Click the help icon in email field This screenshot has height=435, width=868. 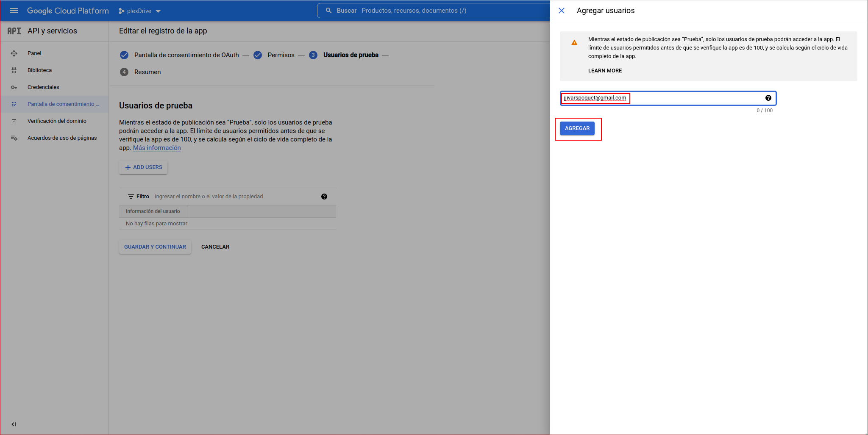[768, 98]
